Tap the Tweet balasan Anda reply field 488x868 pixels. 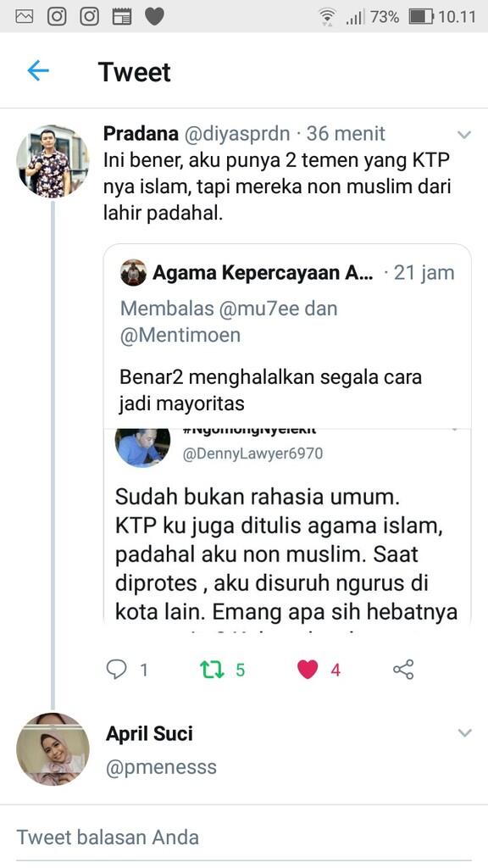(x=244, y=837)
